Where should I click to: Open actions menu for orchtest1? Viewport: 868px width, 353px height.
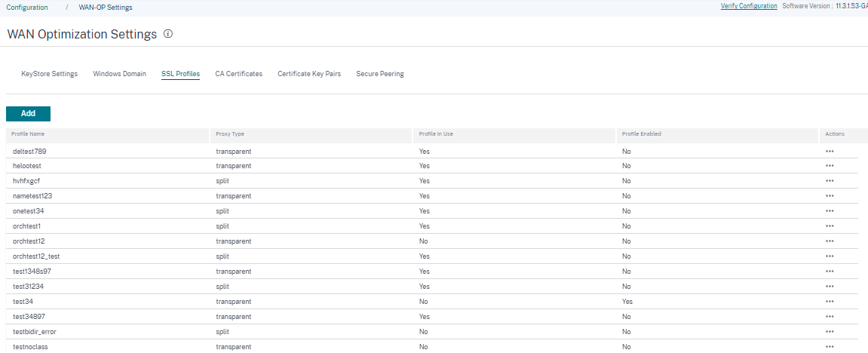pyautogui.click(x=830, y=226)
